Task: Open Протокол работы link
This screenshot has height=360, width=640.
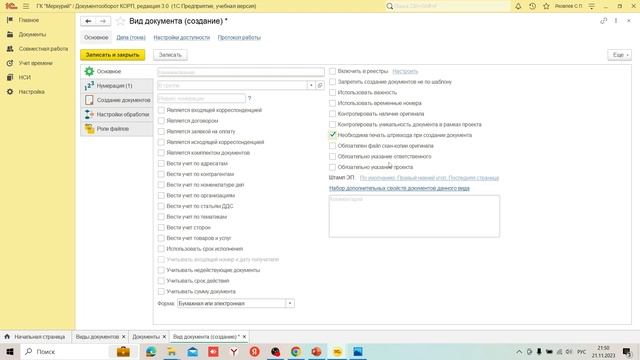Action: (239, 38)
